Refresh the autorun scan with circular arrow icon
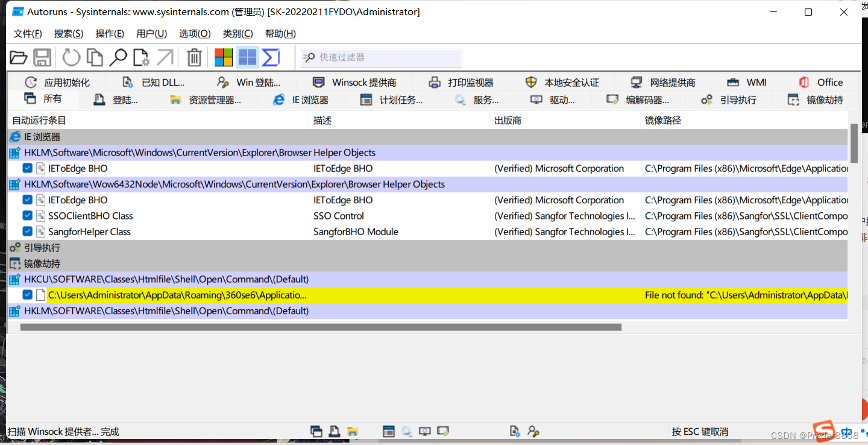This screenshot has width=868, height=445. 71,58
